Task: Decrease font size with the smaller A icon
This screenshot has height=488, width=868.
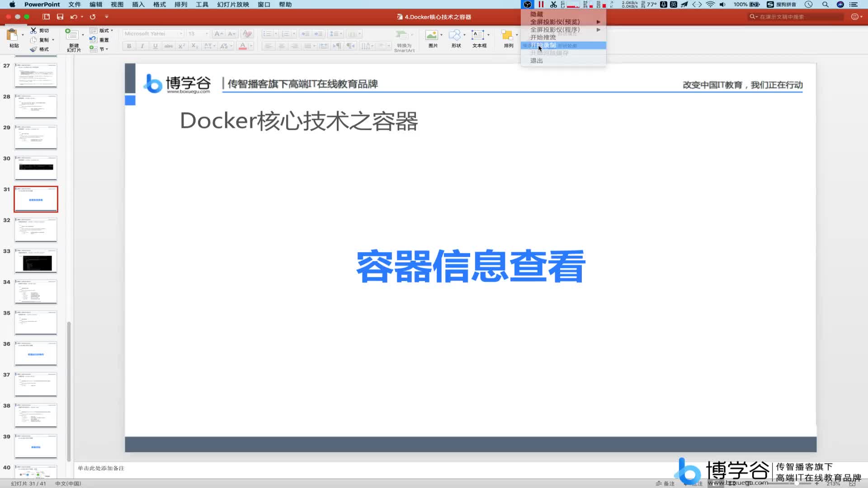Action: [x=232, y=34]
